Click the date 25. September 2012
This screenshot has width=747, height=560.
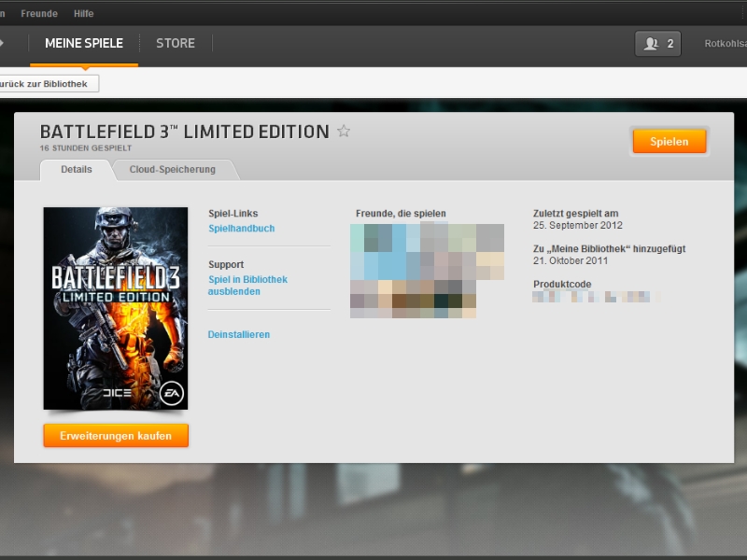point(578,225)
